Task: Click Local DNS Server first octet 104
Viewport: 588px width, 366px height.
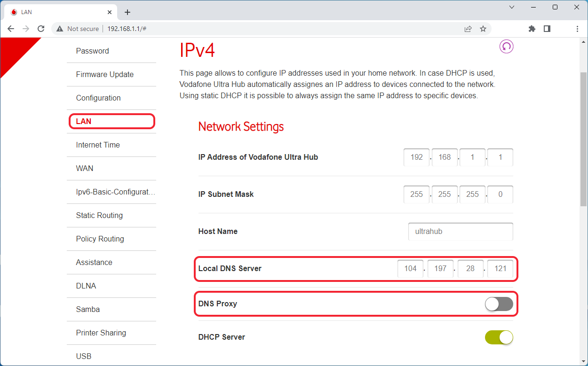Action: (x=411, y=269)
